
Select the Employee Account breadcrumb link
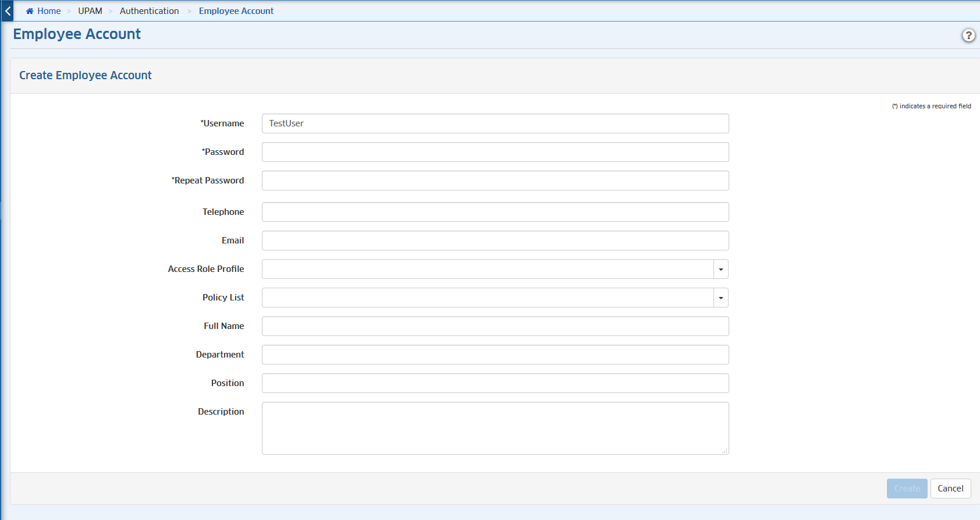tap(236, 11)
